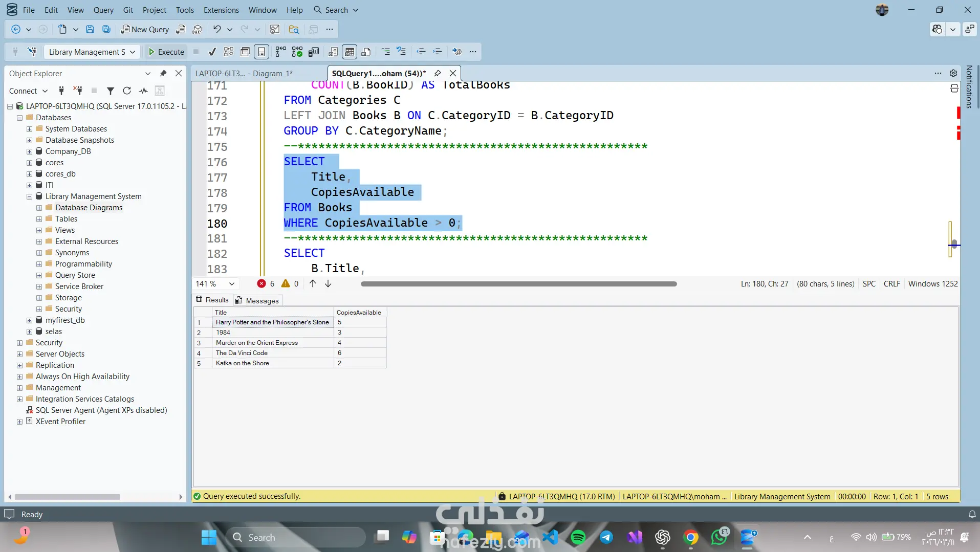Click the Object Explorer filter icon
Image resolution: width=980 pixels, height=552 pixels.
point(110,91)
